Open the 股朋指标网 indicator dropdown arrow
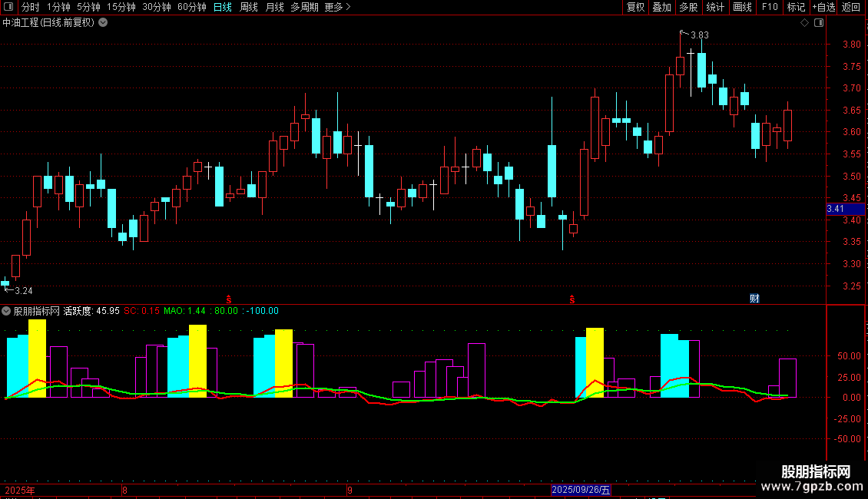 (6, 311)
